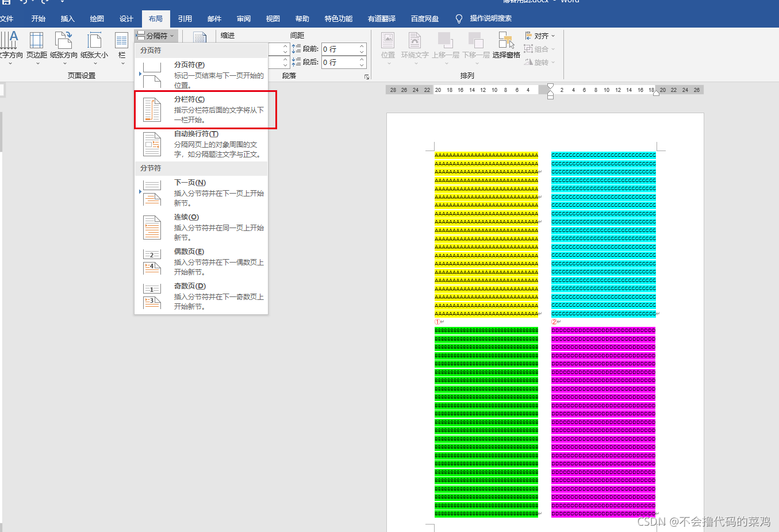Click the cyan highlighted C text block
The image size is (779, 532).
pyautogui.click(x=604, y=234)
